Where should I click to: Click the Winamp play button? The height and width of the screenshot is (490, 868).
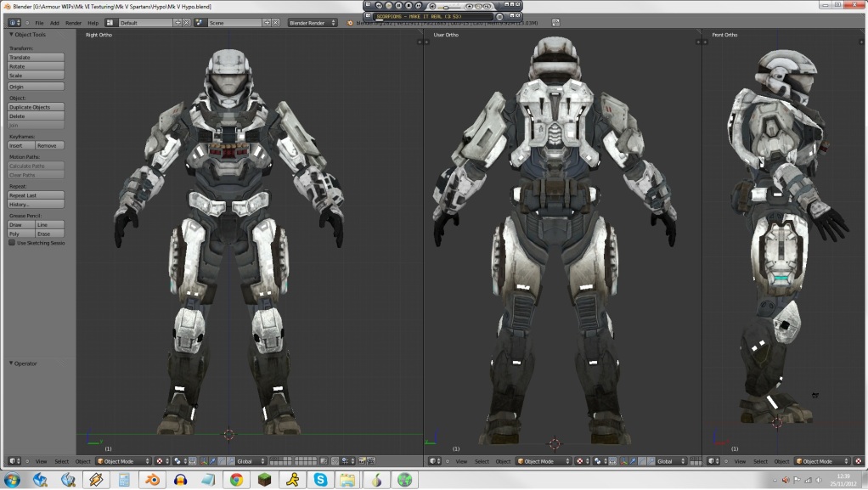pyautogui.click(x=388, y=6)
